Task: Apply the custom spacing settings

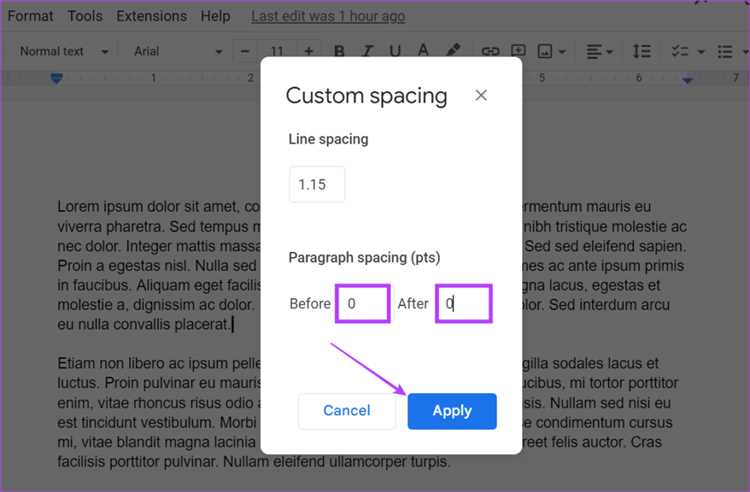Action: 452,411
